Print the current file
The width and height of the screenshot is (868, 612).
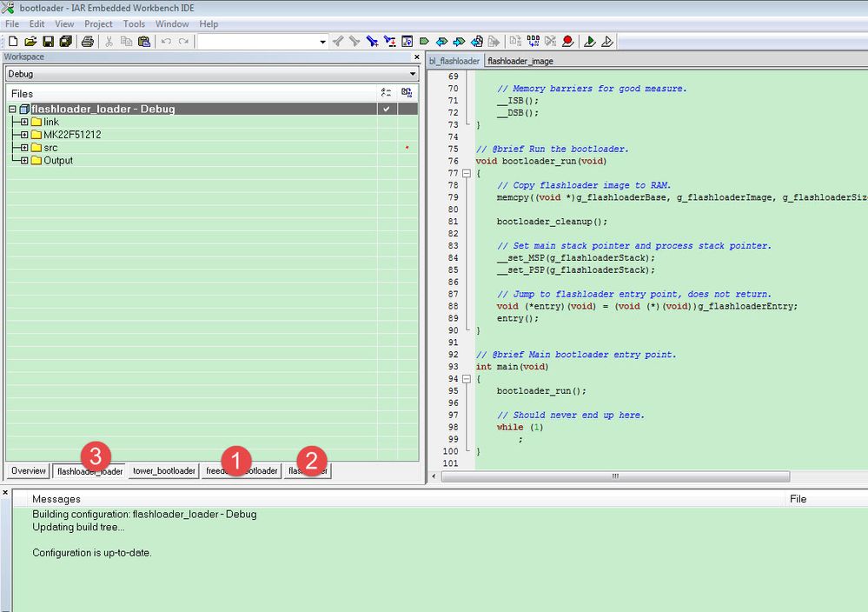[88, 42]
